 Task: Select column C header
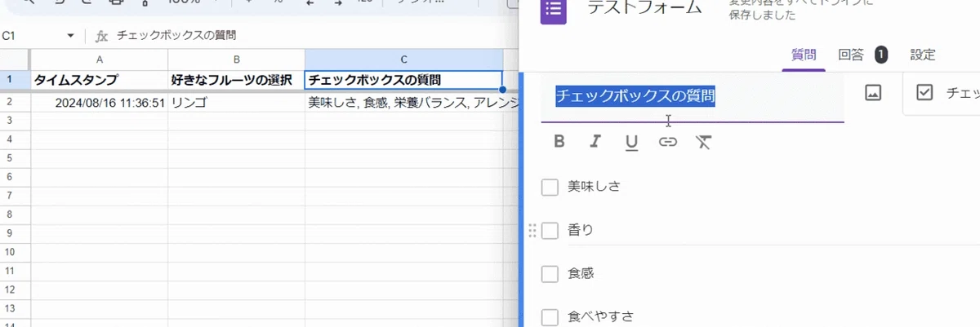pyautogui.click(x=403, y=60)
